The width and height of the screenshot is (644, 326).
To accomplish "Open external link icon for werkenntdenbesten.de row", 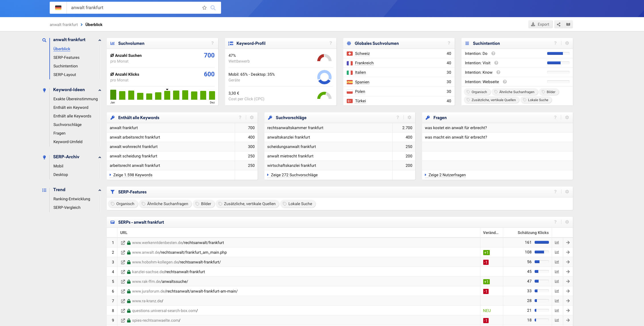I will (x=123, y=243).
